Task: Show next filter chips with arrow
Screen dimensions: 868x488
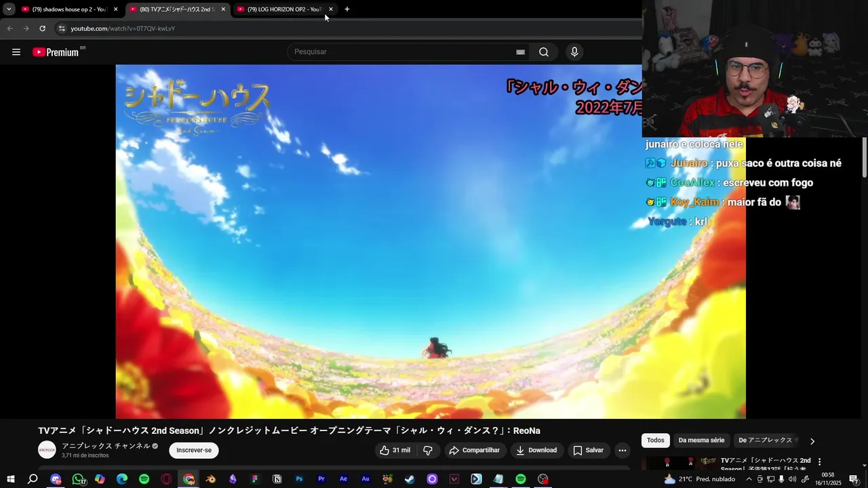Action: click(812, 441)
